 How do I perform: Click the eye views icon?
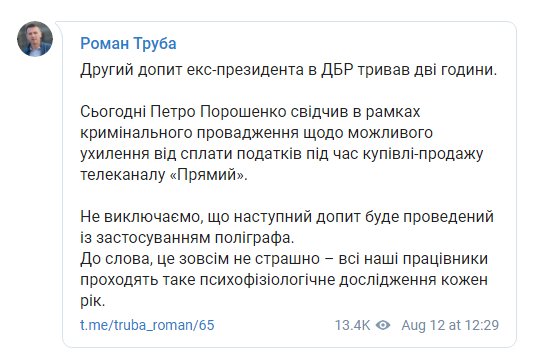[383, 325]
